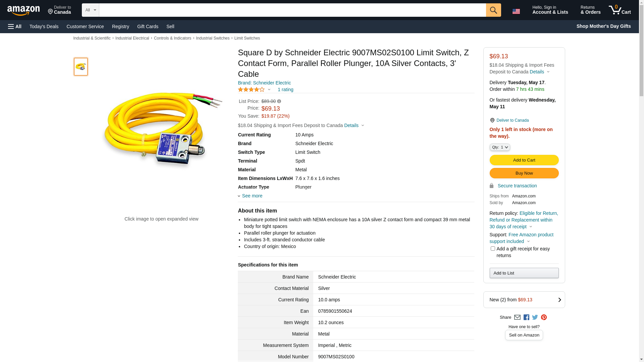This screenshot has height=362, width=644.
Task: Click the US flag language icon
Action: [516, 11]
